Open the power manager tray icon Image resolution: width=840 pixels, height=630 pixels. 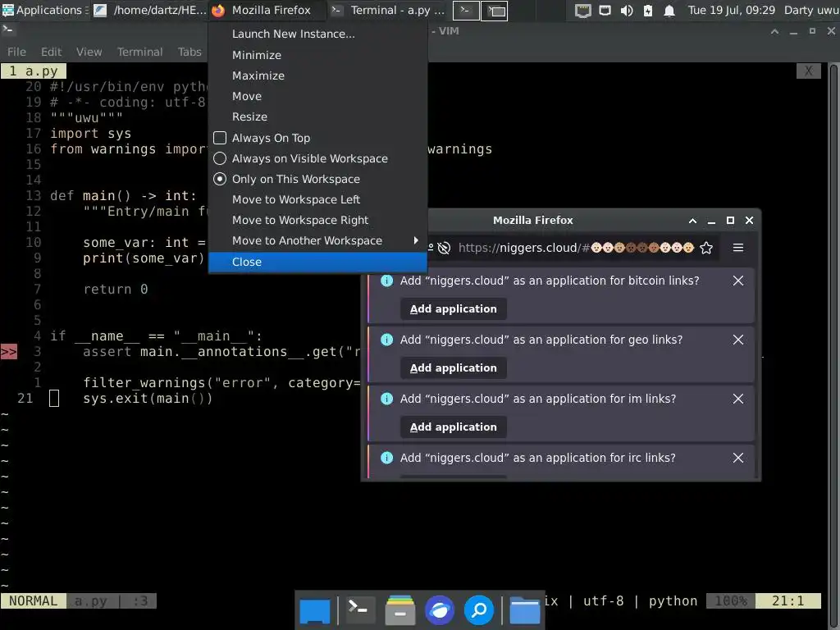[x=648, y=11]
